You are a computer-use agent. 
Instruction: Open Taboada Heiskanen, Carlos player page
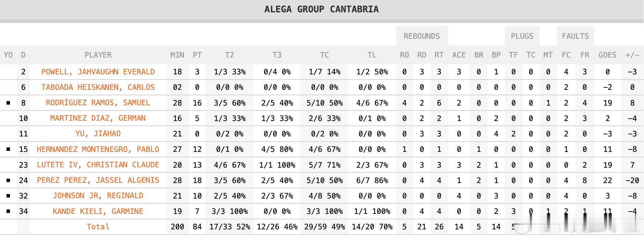(98, 87)
